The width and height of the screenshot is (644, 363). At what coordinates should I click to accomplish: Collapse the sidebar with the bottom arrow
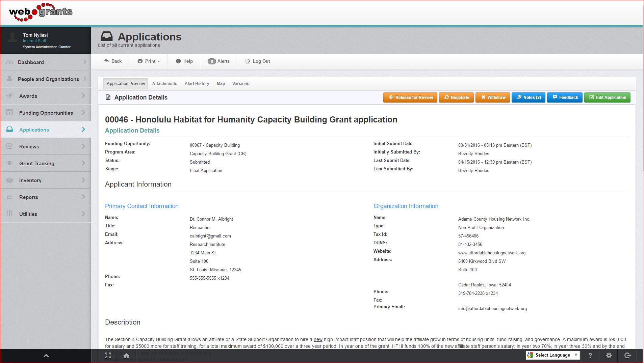(46, 355)
